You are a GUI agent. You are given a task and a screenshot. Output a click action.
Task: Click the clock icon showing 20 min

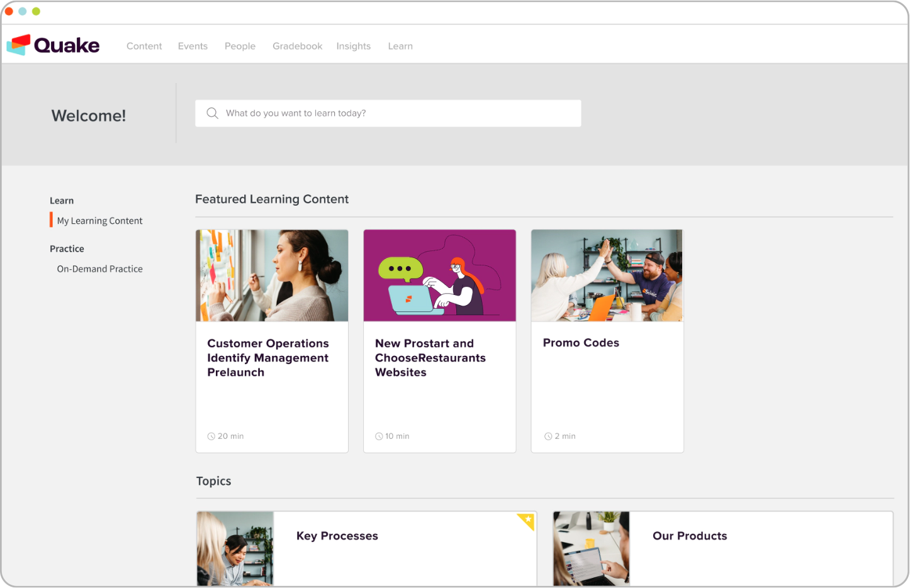coord(211,436)
